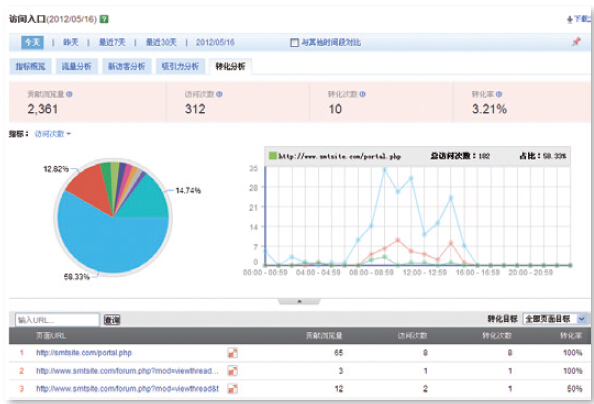Click the 查询 button
The image size is (594, 404).
(112, 320)
